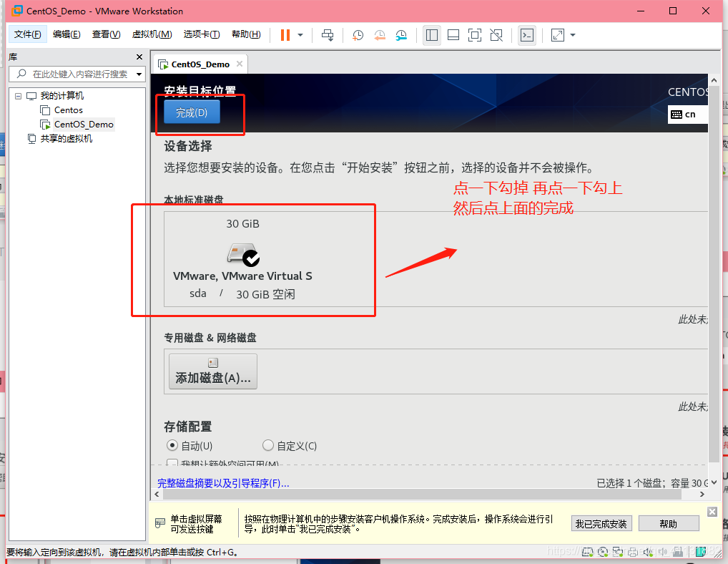Click the 帮助 button in the hint bar
728x564 pixels.
point(669,524)
